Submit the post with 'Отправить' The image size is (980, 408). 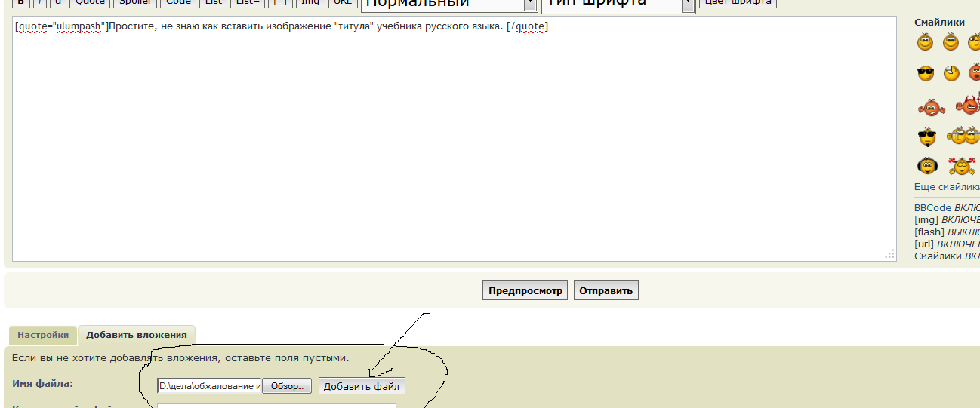606,290
